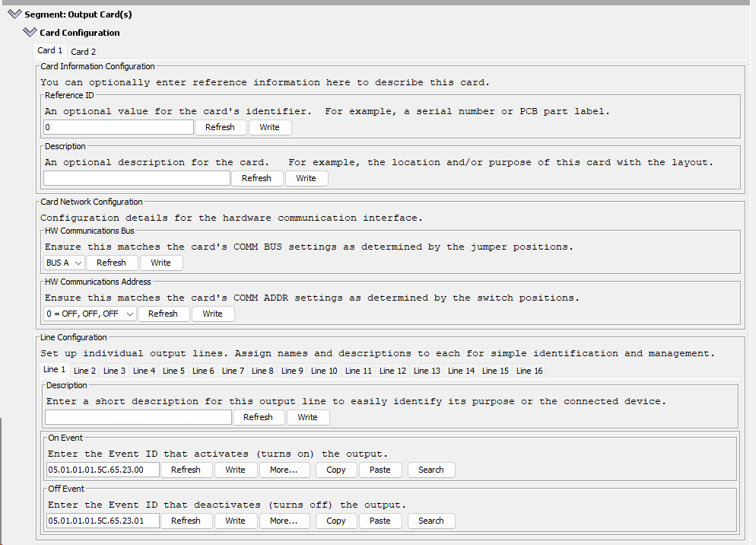Click More... button for On Event
This screenshot has width=756, height=545.
pos(284,470)
